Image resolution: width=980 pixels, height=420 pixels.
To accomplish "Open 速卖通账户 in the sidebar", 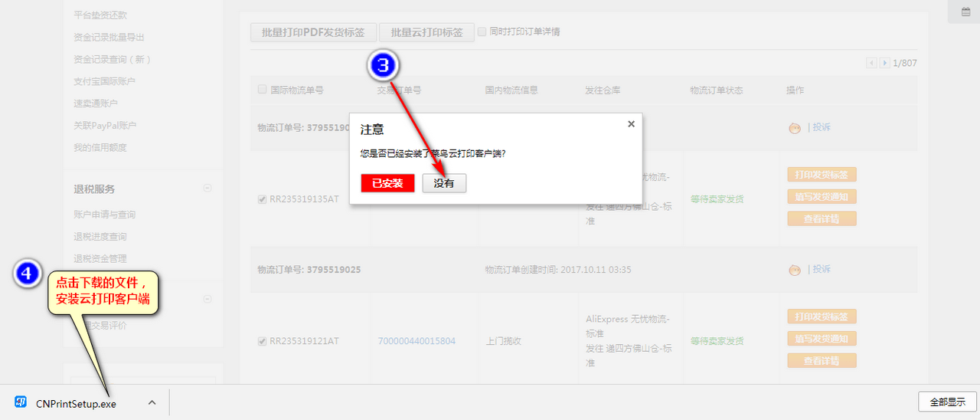I will pyautogui.click(x=96, y=103).
